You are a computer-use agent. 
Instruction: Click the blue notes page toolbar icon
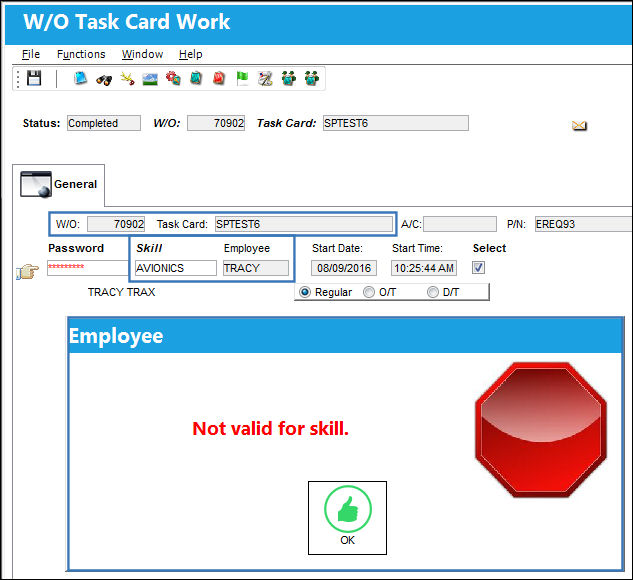tap(80, 78)
